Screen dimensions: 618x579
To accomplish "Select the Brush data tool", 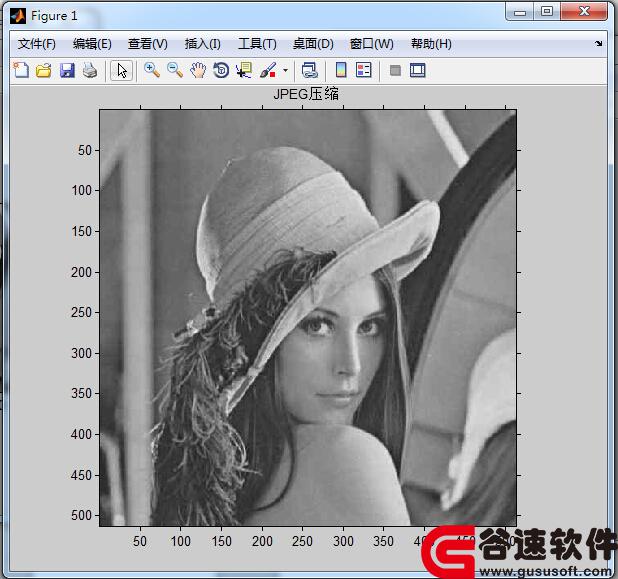I will point(268,70).
